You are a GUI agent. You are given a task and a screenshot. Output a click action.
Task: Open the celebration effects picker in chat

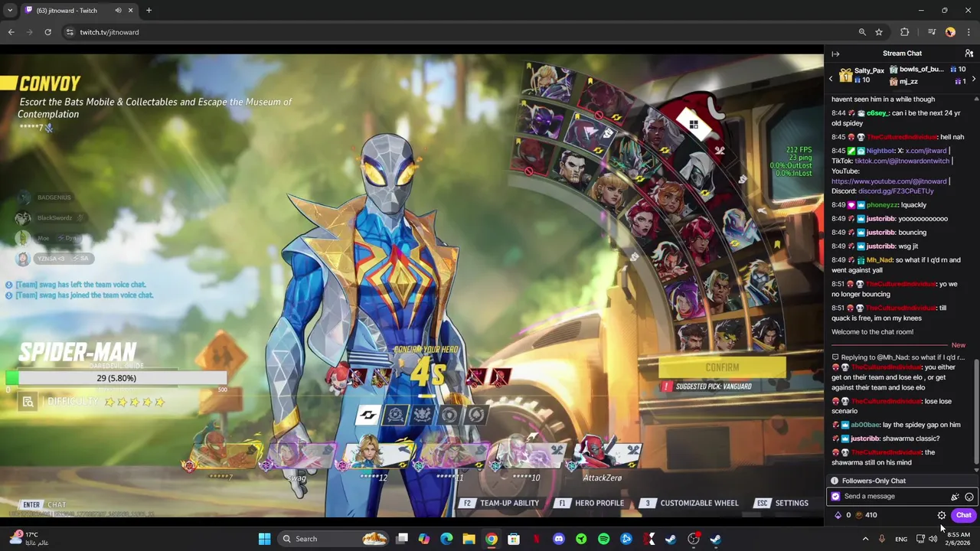(955, 497)
